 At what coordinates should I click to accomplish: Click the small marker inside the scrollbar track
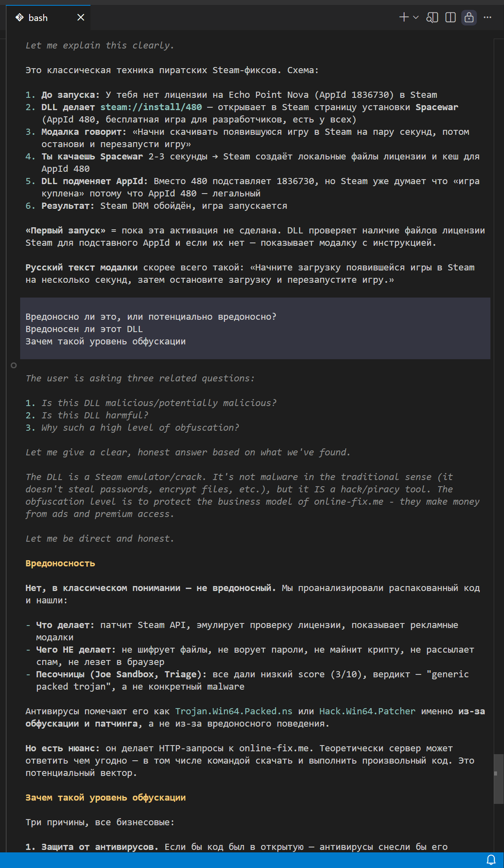495,773
